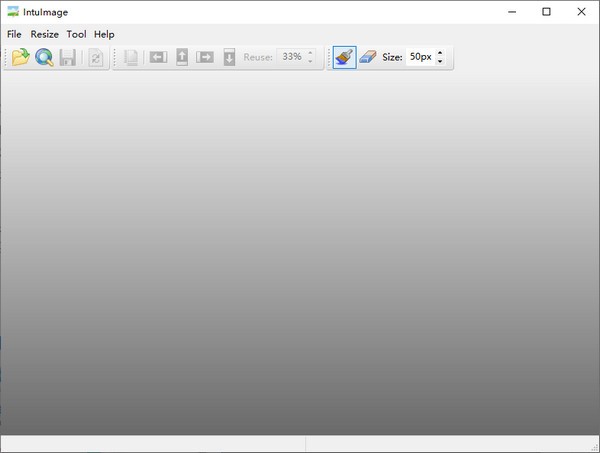Click the shrink left arrow icon
The width and height of the screenshot is (600, 453).
point(158,57)
